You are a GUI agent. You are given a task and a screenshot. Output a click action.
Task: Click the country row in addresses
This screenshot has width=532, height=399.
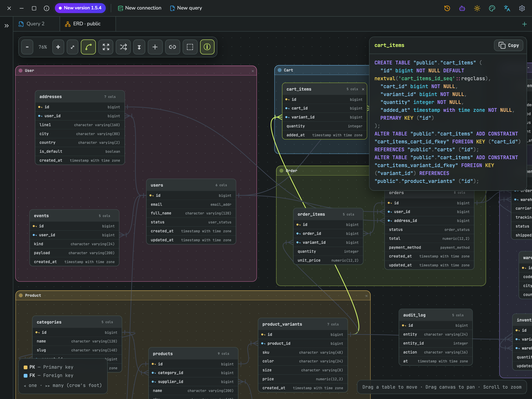tap(80, 143)
